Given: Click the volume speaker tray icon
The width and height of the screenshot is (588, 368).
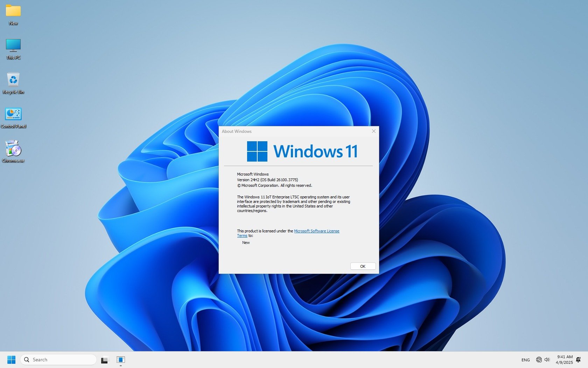Looking at the screenshot, I should (x=547, y=360).
